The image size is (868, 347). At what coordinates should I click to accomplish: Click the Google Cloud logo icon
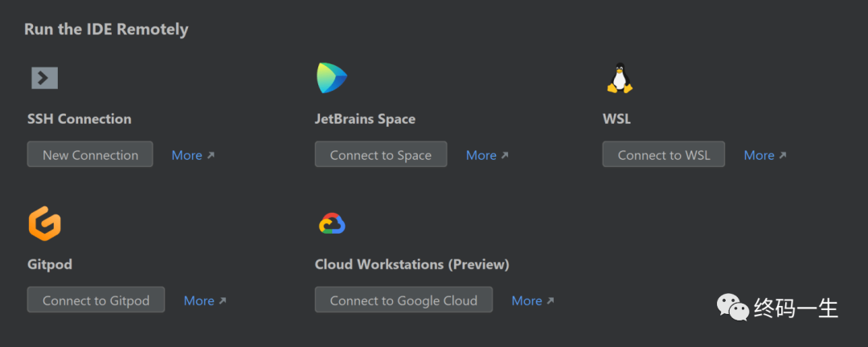pyautogui.click(x=332, y=223)
